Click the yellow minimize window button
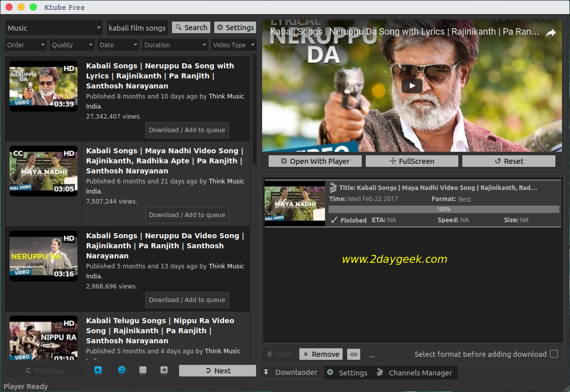The height and width of the screenshot is (392, 570). [x=21, y=7]
